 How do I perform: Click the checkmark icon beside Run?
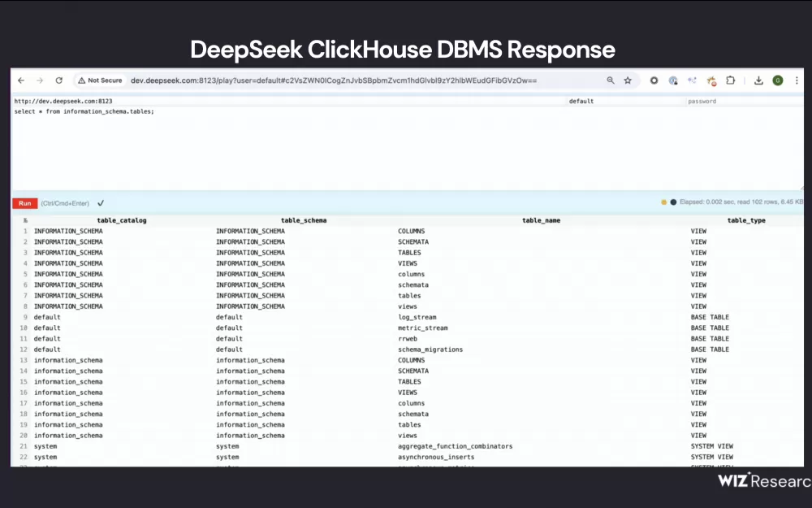tap(101, 203)
